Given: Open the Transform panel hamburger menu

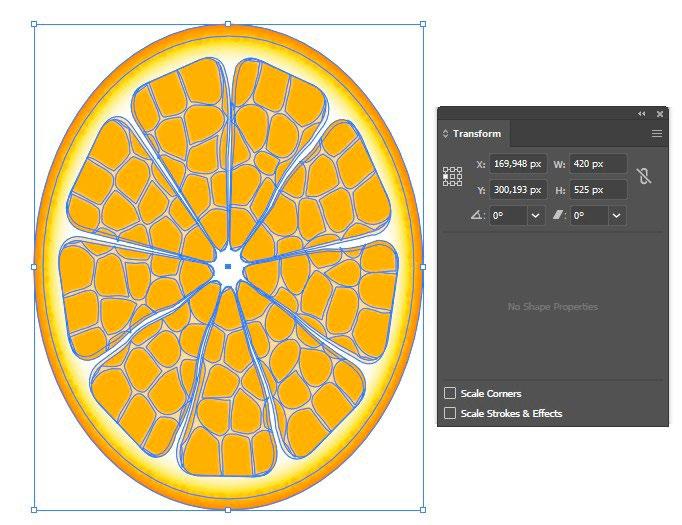Looking at the screenshot, I should (657, 134).
